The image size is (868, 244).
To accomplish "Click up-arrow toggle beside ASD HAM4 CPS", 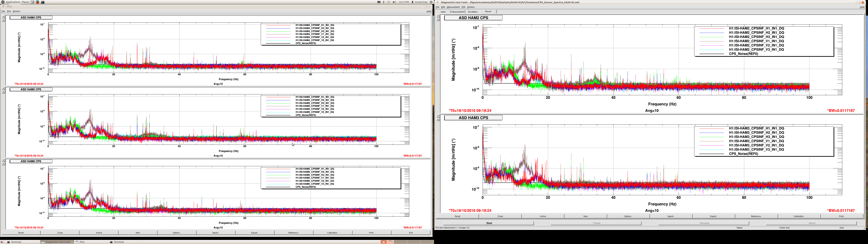I will (3, 20).
